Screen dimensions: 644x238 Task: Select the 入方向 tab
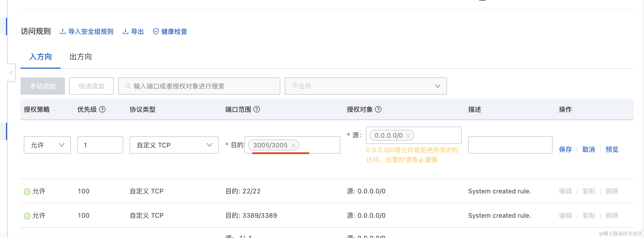[x=41, y=57]
